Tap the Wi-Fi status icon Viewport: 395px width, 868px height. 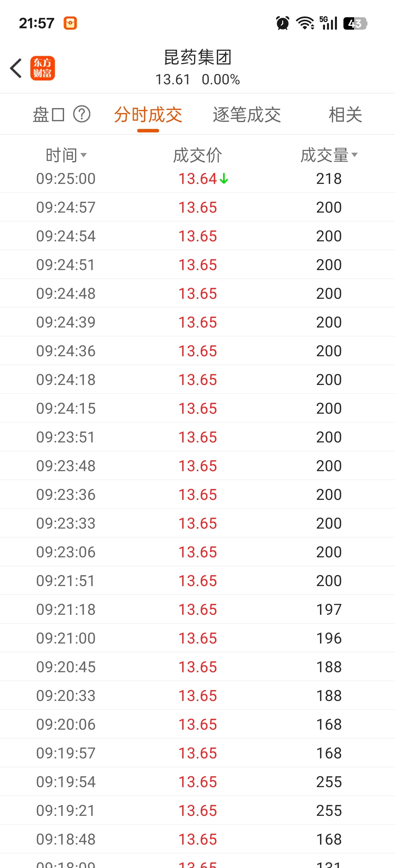point(305,23)
